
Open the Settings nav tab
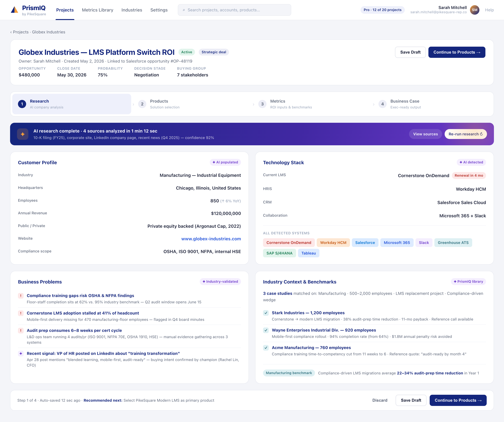pyautogui.click(x=159, y=10)
